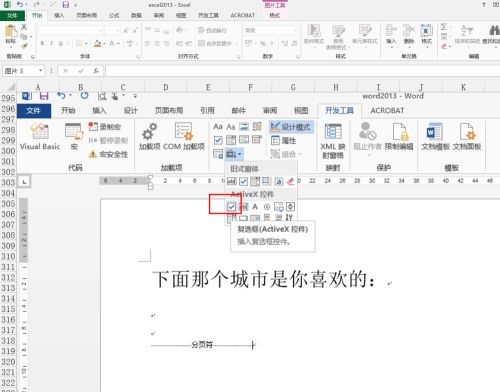Expand the Name Box dropdown arrow
This screenshot has height=392, width=500.
41,71
